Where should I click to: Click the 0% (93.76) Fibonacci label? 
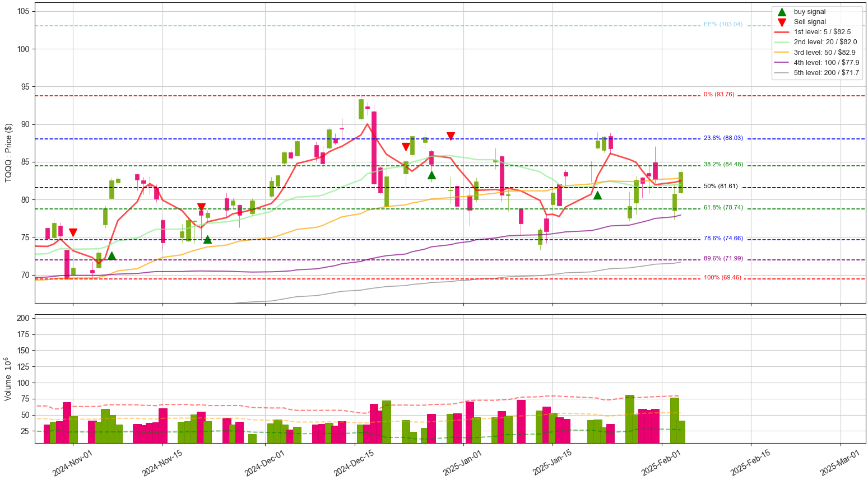(719, 94)
